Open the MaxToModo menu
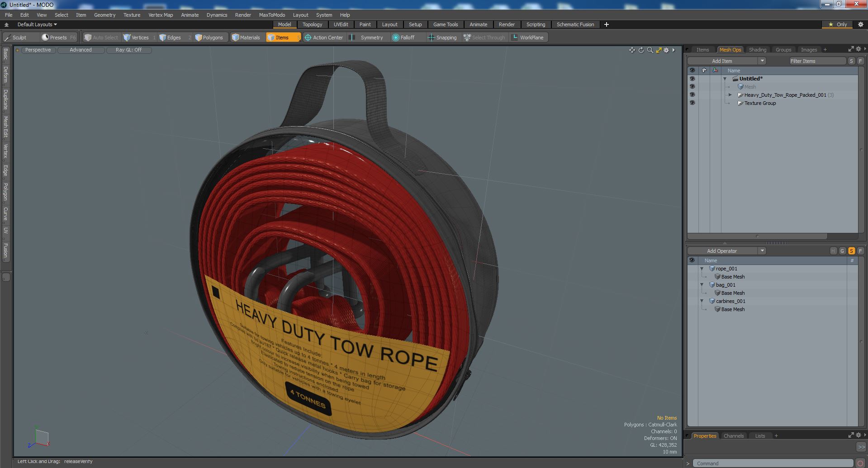The image size is (868, 468). click(x=272, y=15)
